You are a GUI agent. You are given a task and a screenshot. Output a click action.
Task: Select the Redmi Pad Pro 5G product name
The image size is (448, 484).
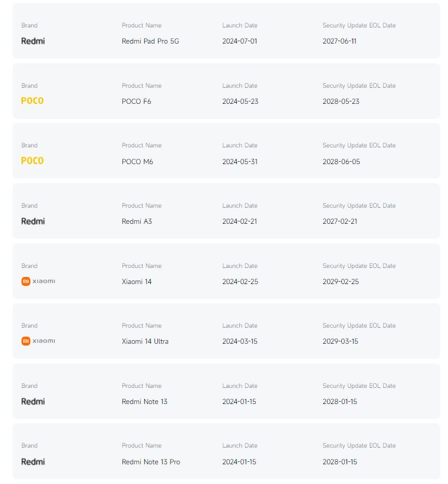[x=150, y=41]
